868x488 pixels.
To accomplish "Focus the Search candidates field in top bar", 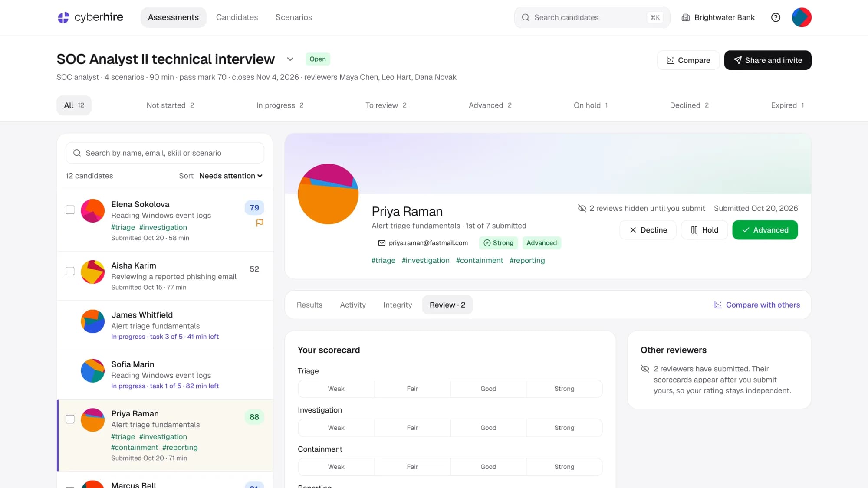I will (x=592, y=17).
